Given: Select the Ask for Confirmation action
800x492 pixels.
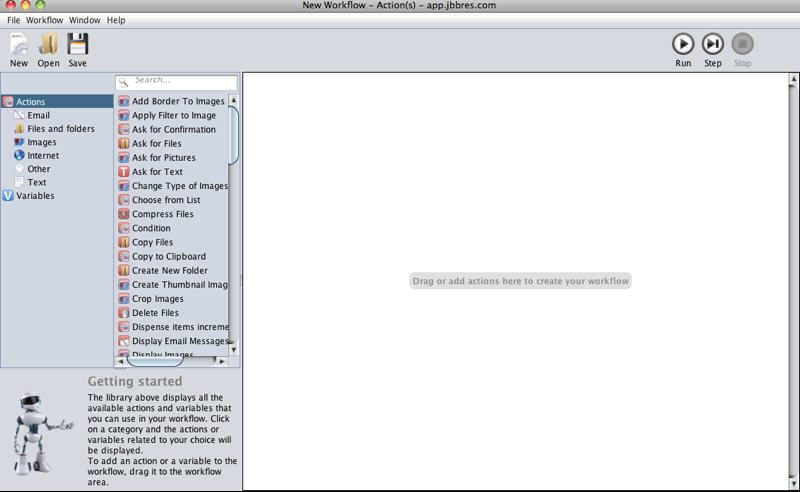Looking at the screenshot, I should pyautogui.click(x=172, y=130).
